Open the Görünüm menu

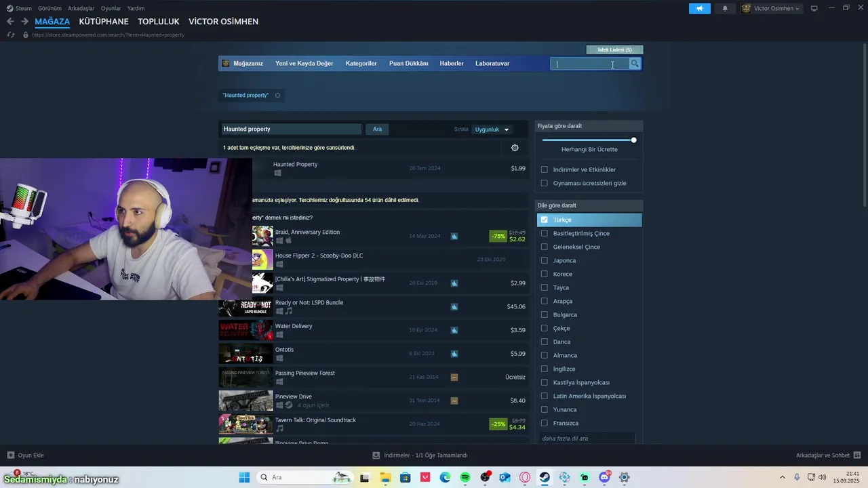click(50, 8)
